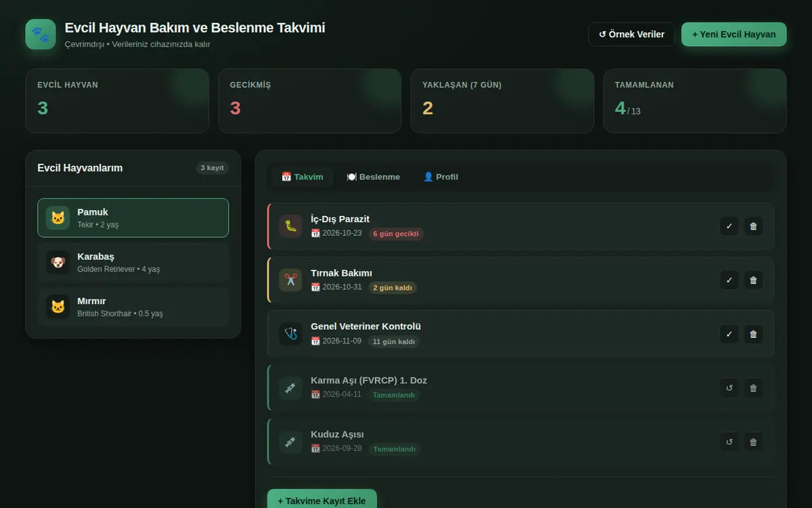
Task: Check off Genel Veteriner Kontrolü
Action: [x=729, y=334]
